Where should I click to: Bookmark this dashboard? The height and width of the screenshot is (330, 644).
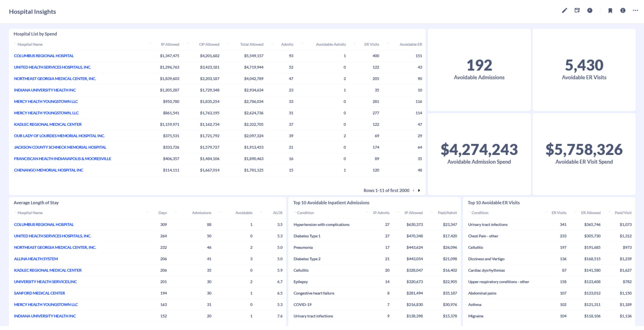[x=610, y=11]
